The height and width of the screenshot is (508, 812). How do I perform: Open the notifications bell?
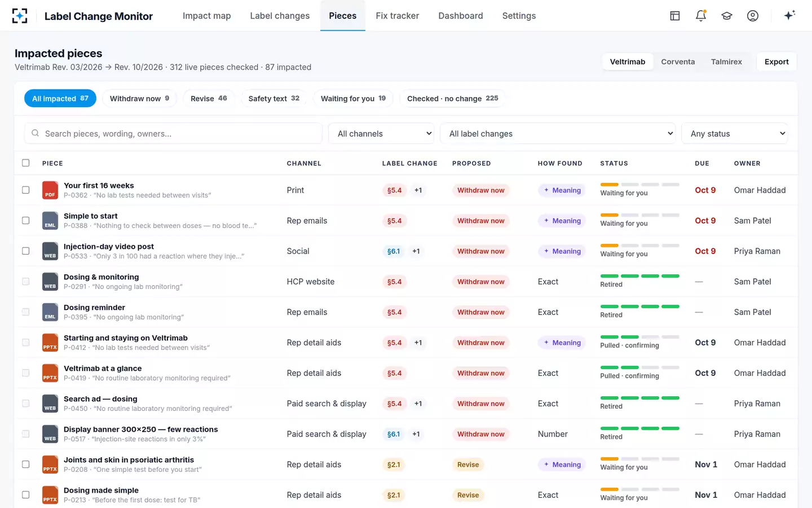701,16
